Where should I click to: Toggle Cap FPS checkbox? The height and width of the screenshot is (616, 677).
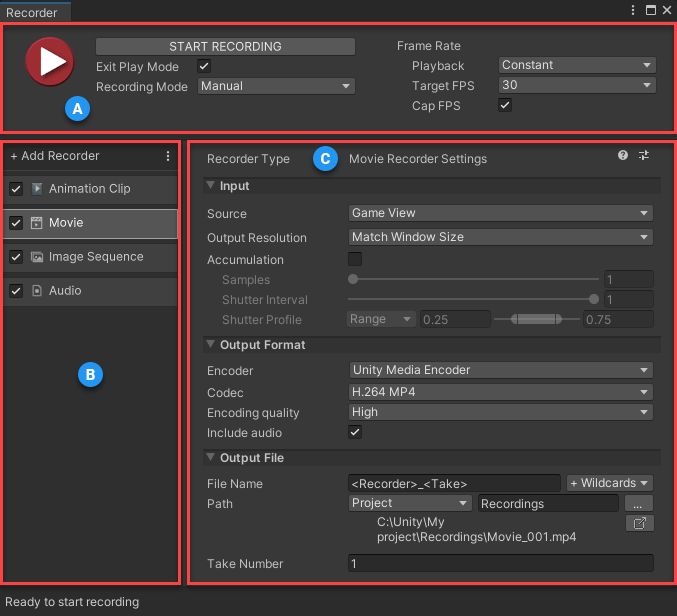505,105
